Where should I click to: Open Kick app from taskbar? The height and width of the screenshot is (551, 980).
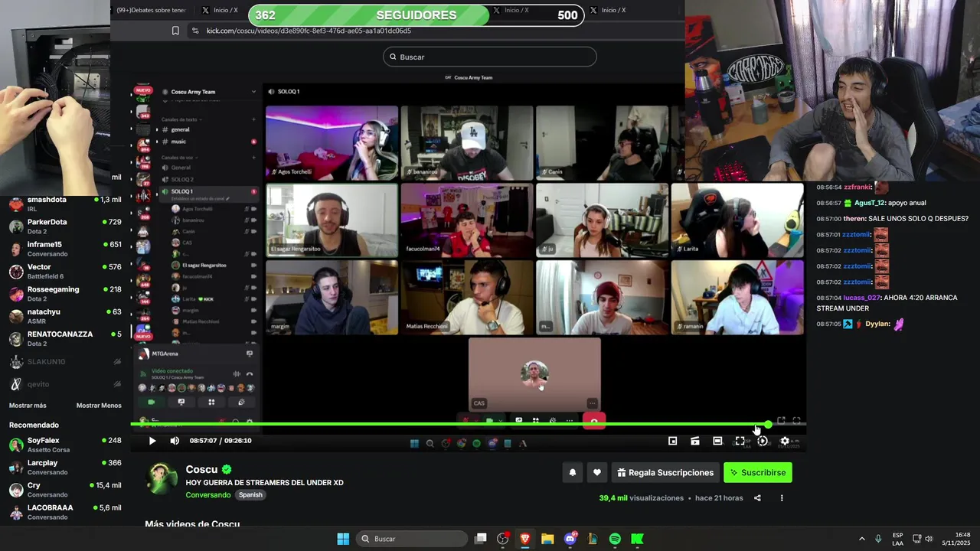click(637, 539)
